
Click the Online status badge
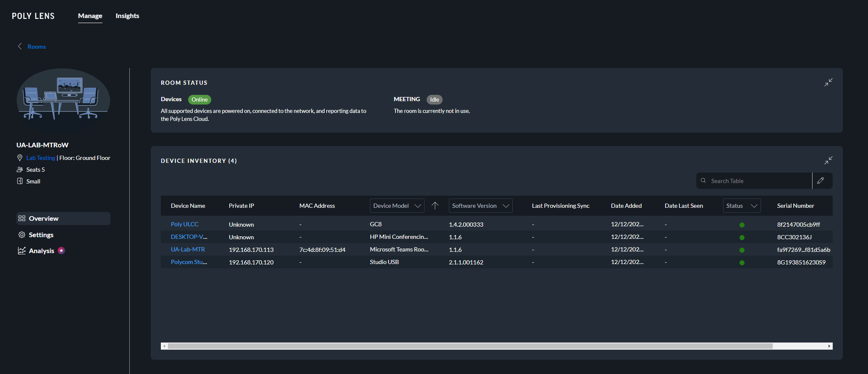199,99
